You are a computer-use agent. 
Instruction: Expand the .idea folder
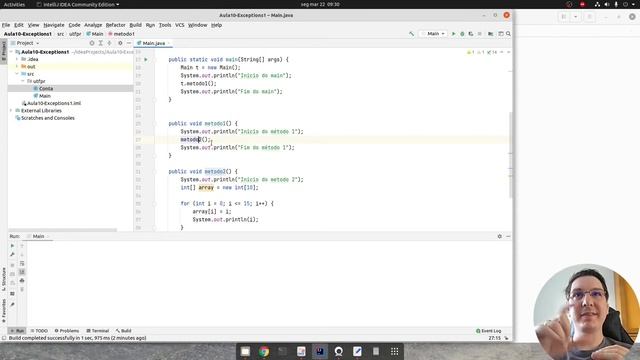click(17, 59)
